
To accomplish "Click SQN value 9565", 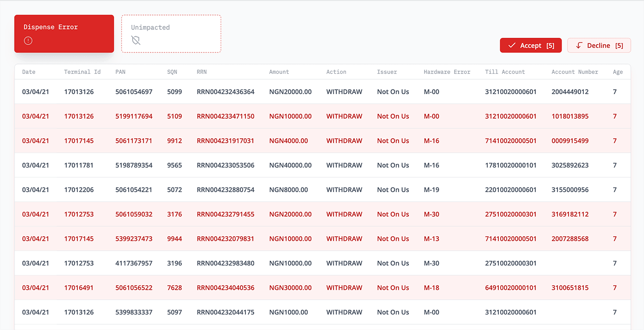I will [x=174, y=165].
